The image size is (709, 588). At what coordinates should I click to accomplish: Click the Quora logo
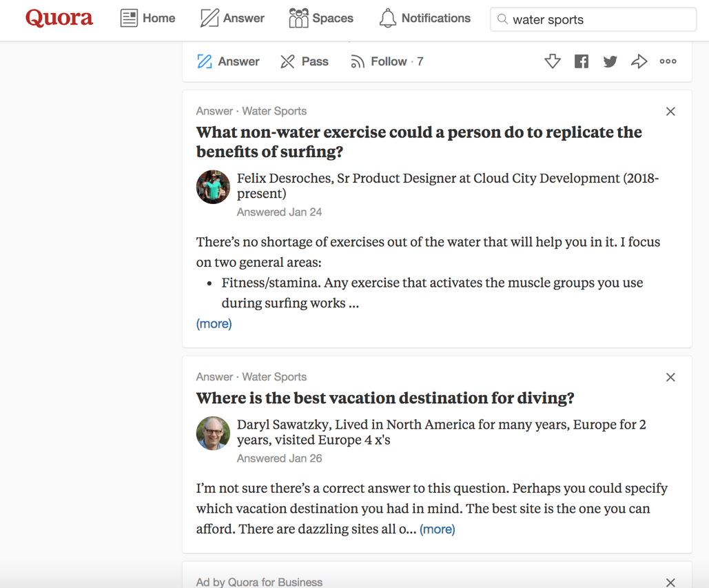pyautogui.click(x=59, y=19)
